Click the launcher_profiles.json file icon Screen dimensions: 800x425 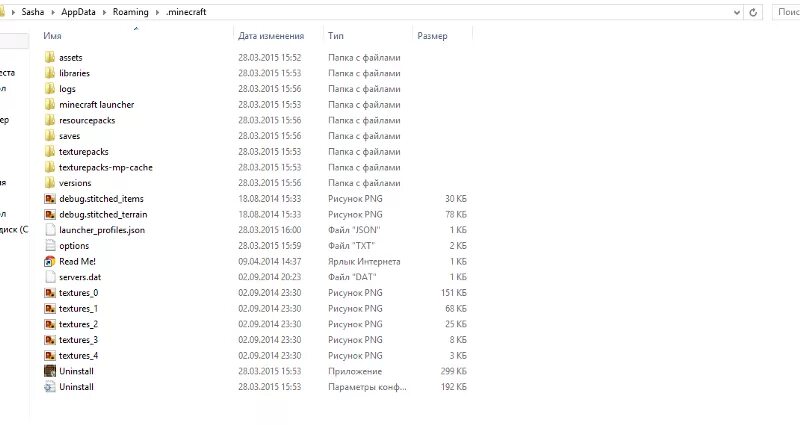pyautogui.click(x=49, y=230)
